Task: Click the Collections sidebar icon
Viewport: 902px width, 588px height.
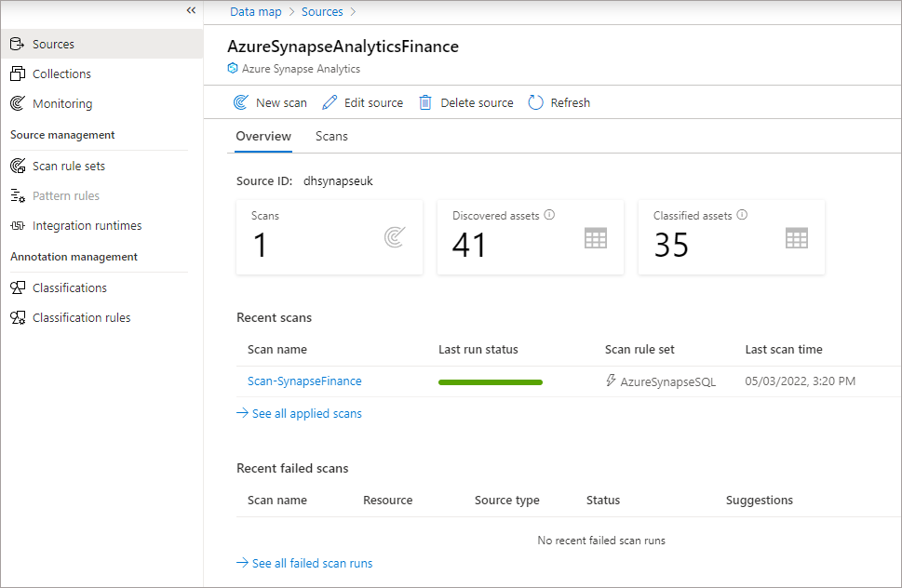Action: 18,73
